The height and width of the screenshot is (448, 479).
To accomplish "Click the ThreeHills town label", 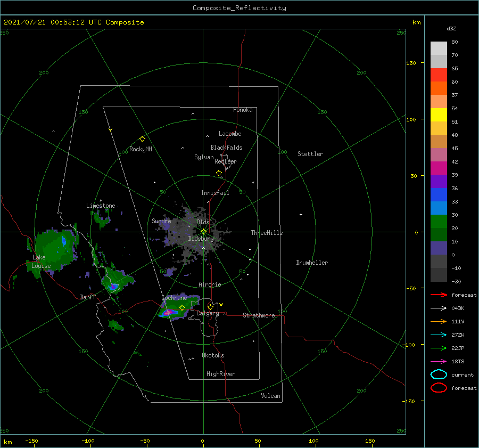I will coord(267,233).
